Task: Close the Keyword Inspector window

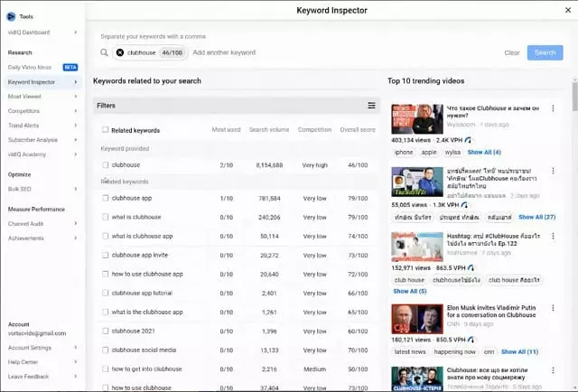Action: 568,10
